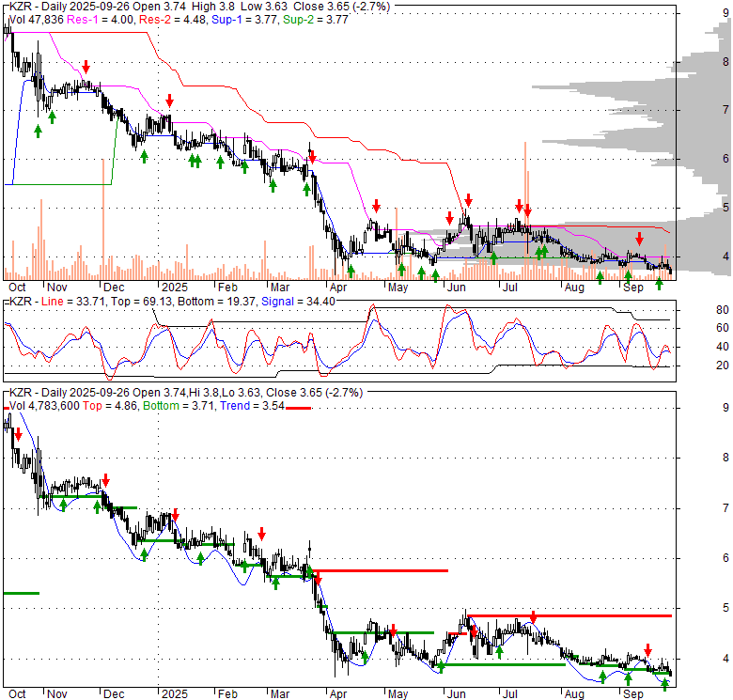Image resolution: width=733 pixels, height=700 pixels.
Task: Click '80' on oscillator scale
Action: pos(723,310)
